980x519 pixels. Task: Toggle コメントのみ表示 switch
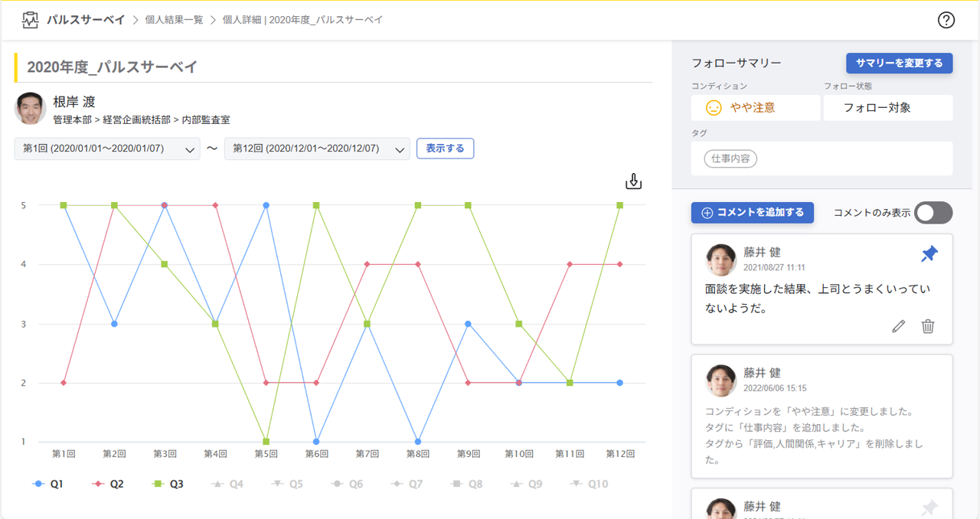(x=933, y=213)
